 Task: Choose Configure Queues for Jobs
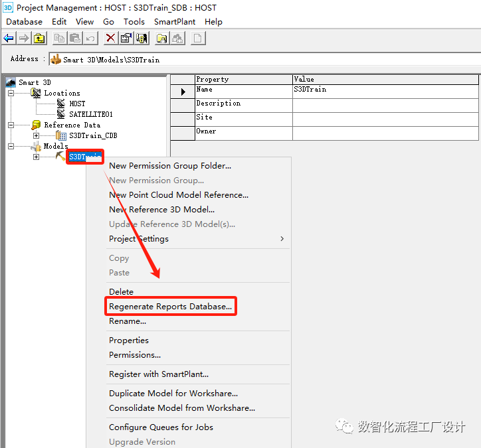(161, 427)
